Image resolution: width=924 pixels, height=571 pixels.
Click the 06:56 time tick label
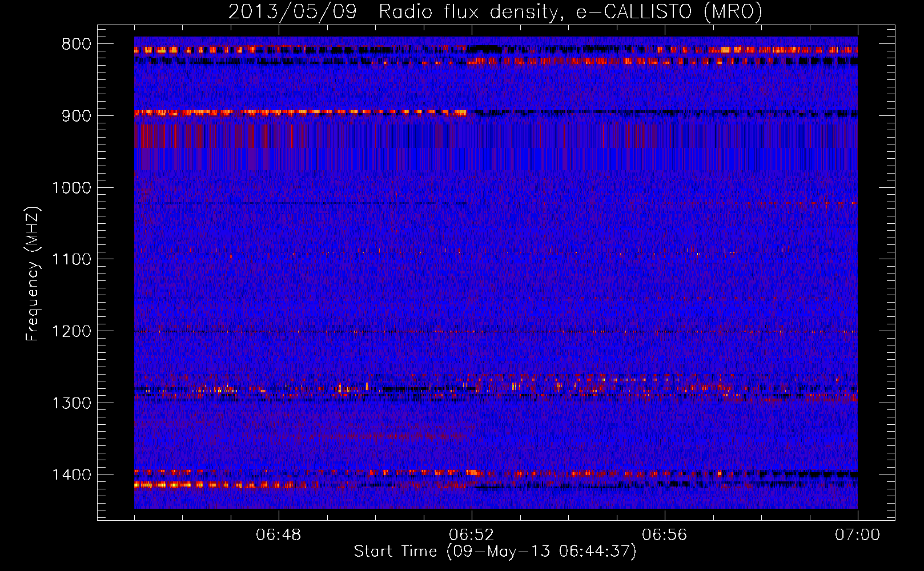pos(665,535)
